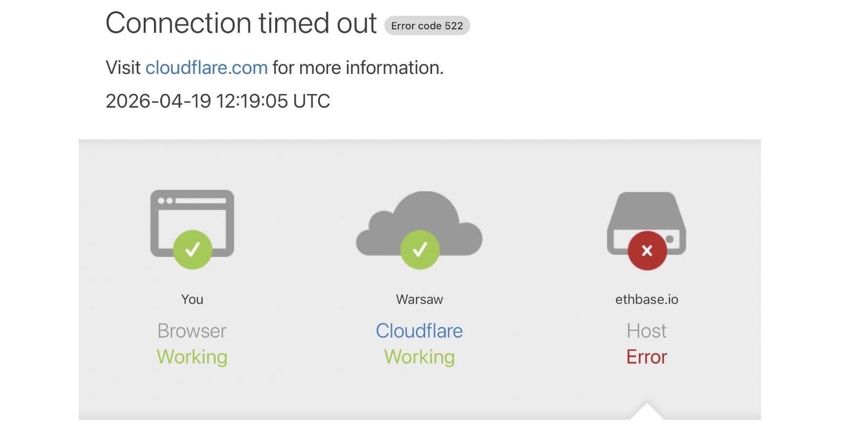Click the 2026-04-19 12:19:05 UTC timestamp

coord(218,101)
